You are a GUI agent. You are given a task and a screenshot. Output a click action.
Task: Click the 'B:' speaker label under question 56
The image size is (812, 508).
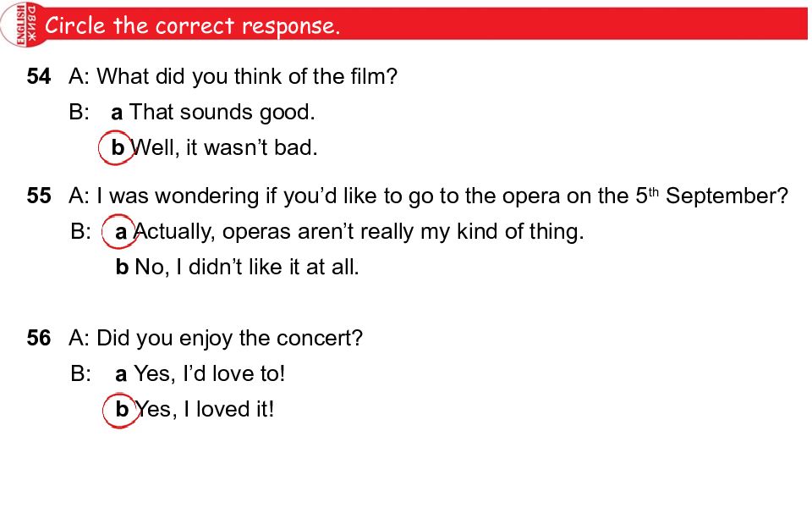81,373
